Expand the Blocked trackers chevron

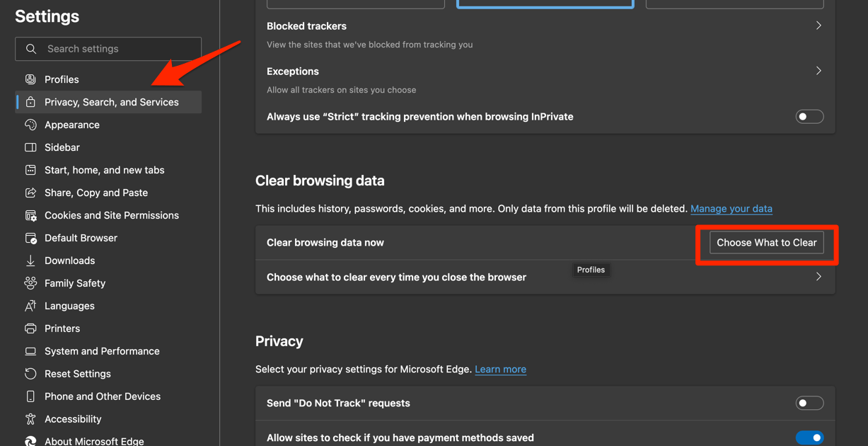click(818, 25)
